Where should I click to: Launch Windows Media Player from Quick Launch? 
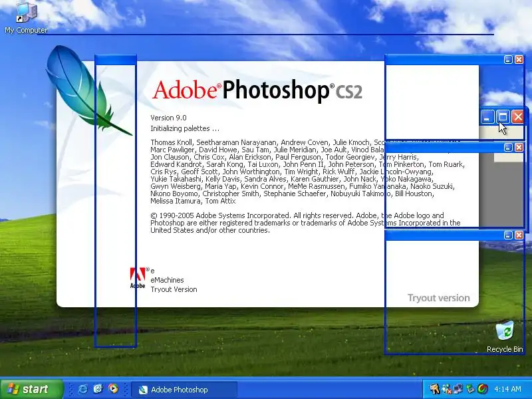coord(113,389)
